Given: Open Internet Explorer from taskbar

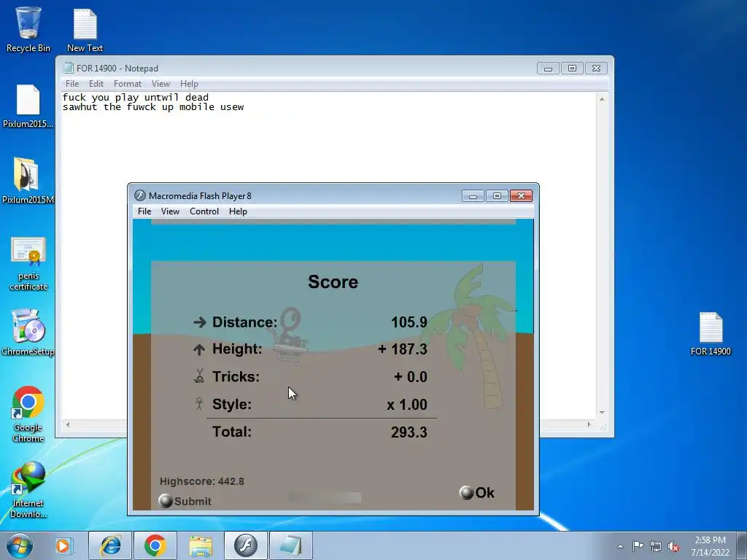Looking at the screenshot, I should 110,545.
